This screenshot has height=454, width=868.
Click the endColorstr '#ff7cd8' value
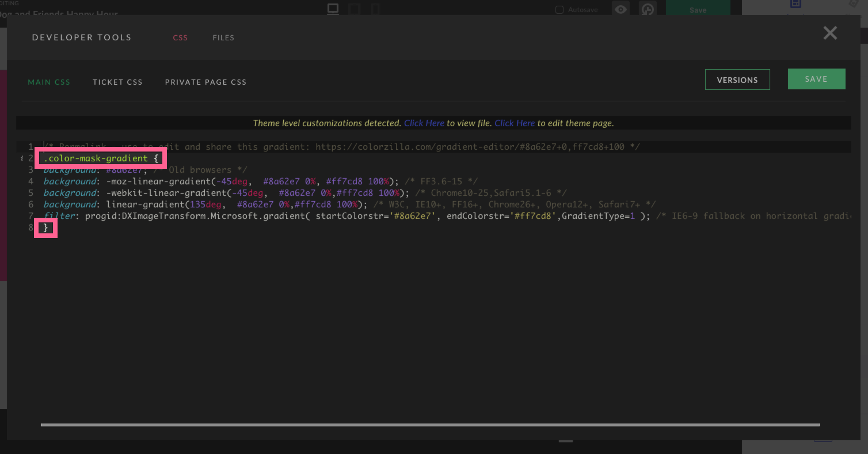(x=535, y=216)
